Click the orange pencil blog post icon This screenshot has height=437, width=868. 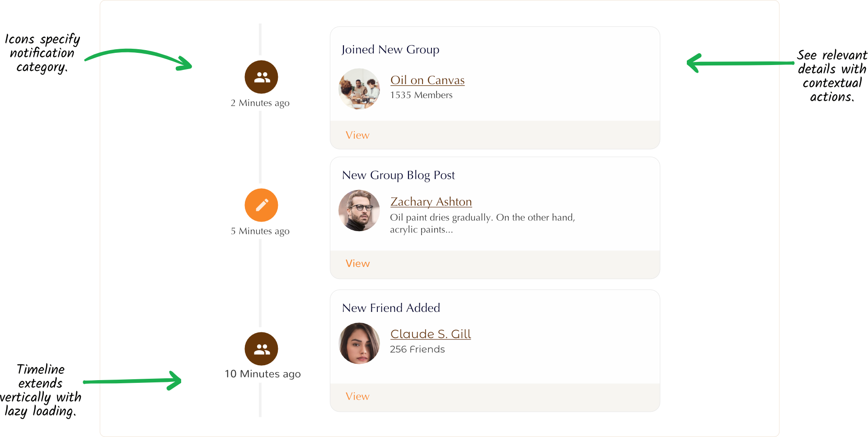click(x=261, y=205)
